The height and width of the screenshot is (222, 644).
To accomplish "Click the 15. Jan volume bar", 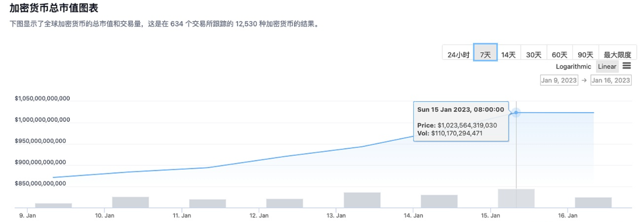I will click(x=516, y=199).
